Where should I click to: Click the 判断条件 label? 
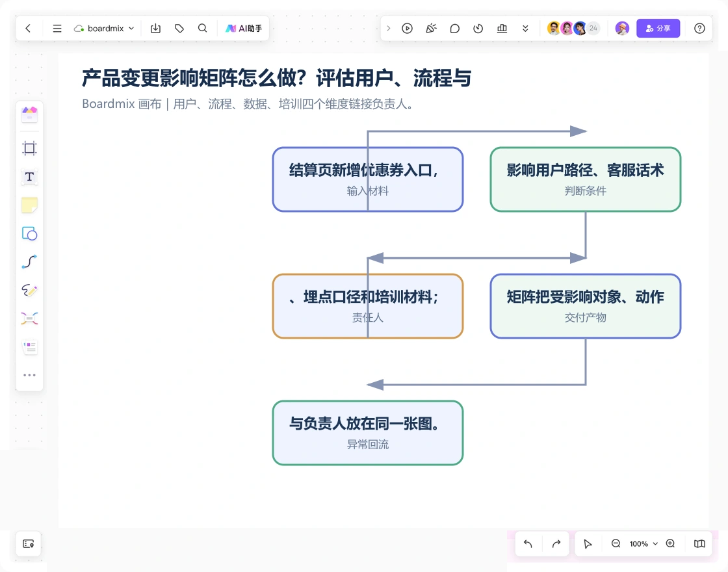586,191
